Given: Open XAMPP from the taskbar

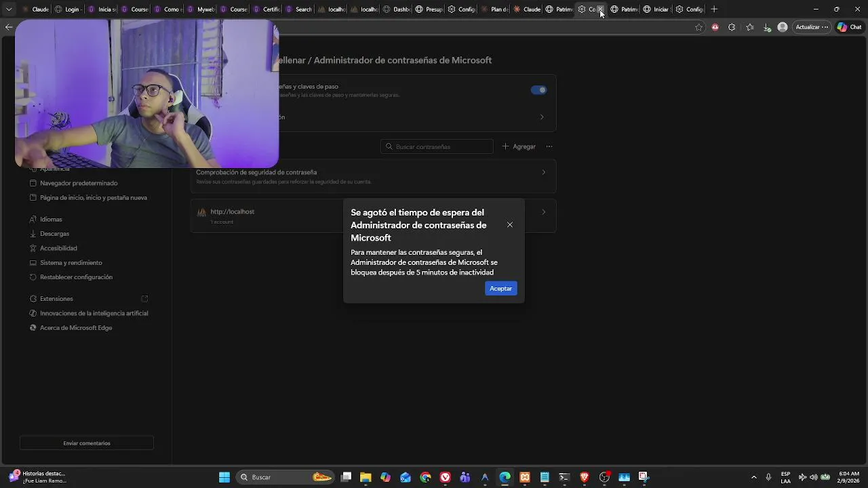Looking at the screenshot, I should click(x=524, y=477).
